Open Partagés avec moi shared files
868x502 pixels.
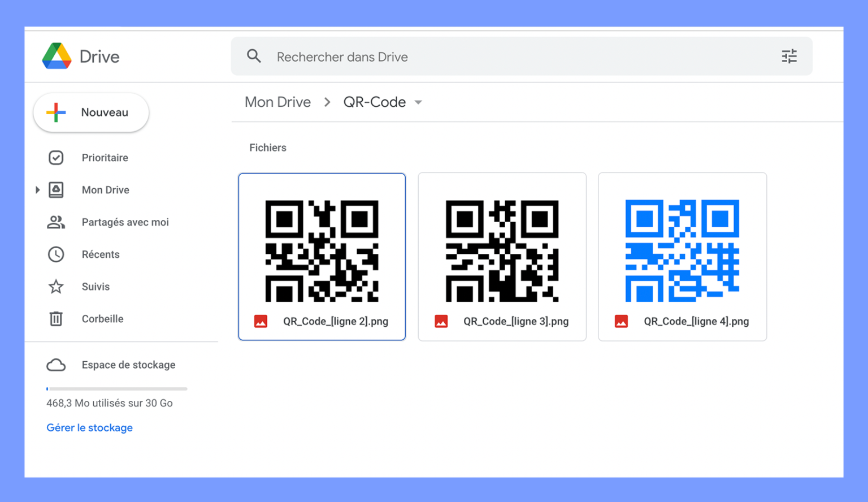pyautogui.click(x=56, y=222)
